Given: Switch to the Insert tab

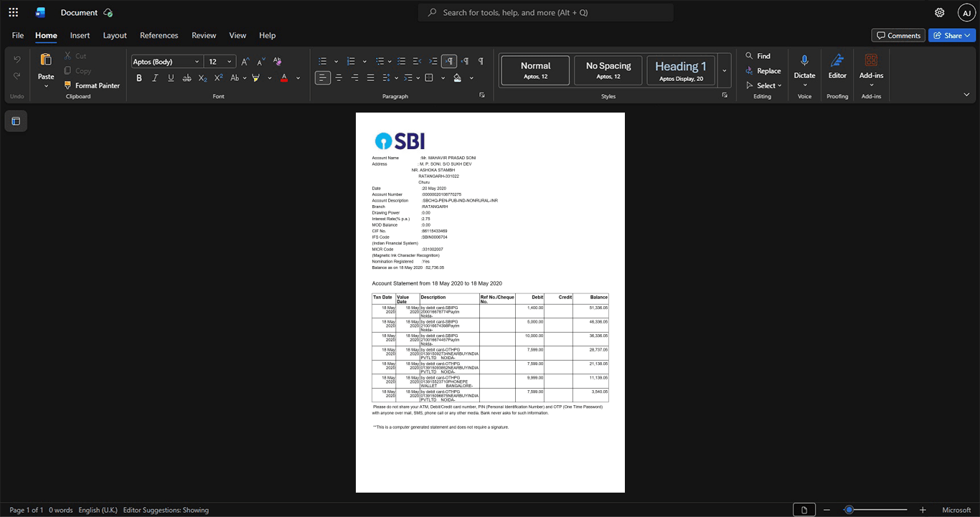Looking at the screenshot, I should (x=80, y=35).
